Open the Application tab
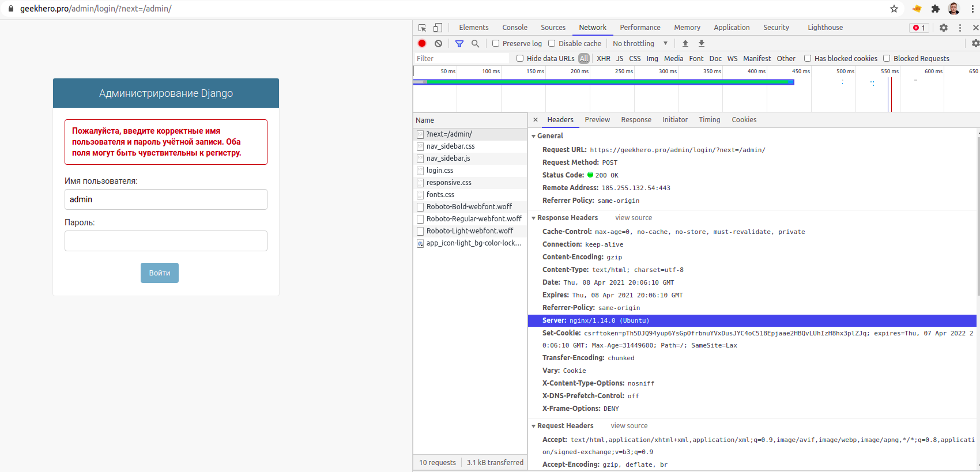Image resolution: width=980 pixels, height=472 pixels. pos(732,28)
